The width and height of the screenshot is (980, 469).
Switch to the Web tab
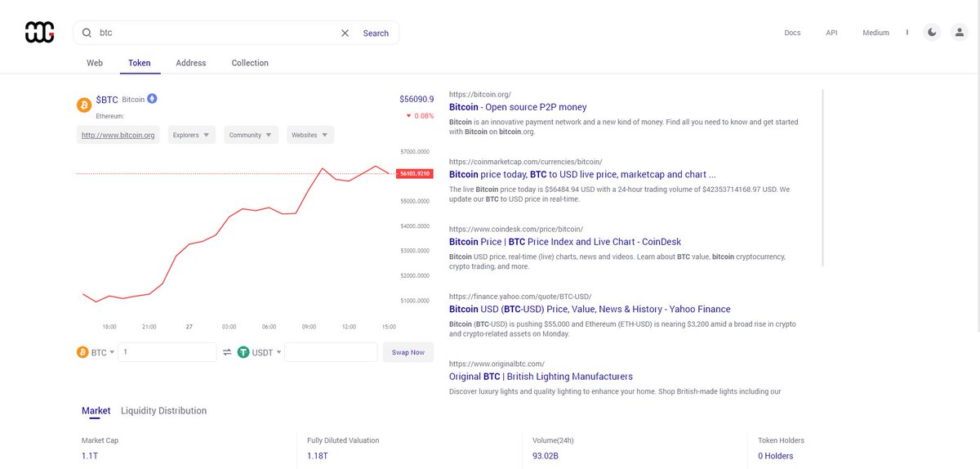[95, 63]
